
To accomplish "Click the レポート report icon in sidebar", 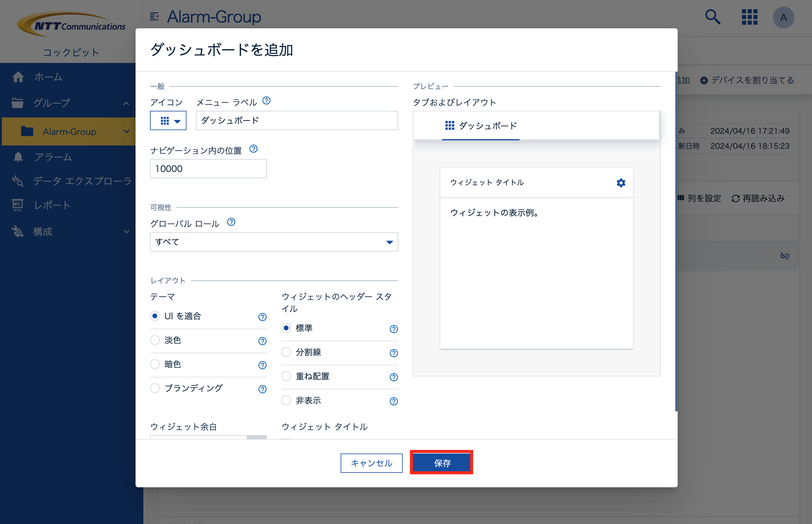I will (x=17, y=205).
